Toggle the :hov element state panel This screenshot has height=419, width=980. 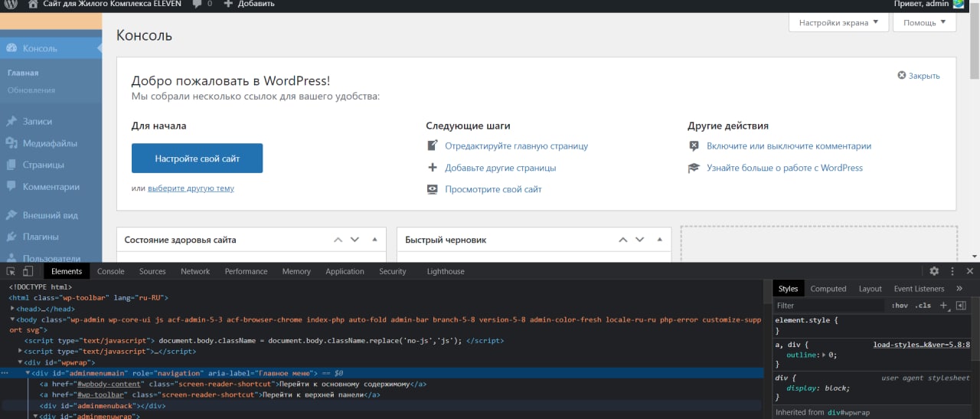coord(899,305)
